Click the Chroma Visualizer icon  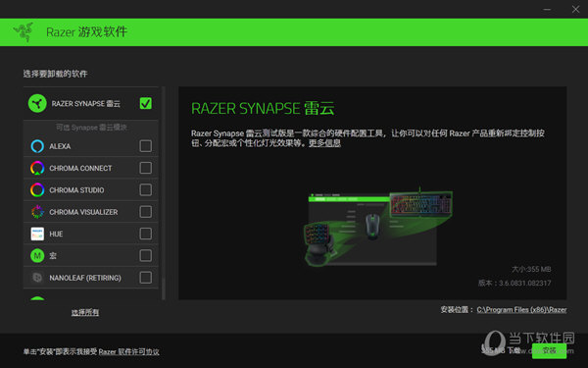pos(37,212)
